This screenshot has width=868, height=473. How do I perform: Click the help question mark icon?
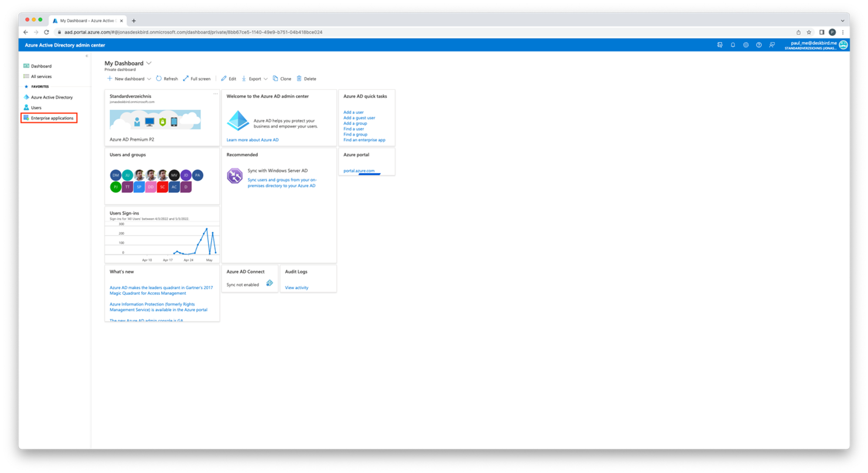tap(759, 45)
